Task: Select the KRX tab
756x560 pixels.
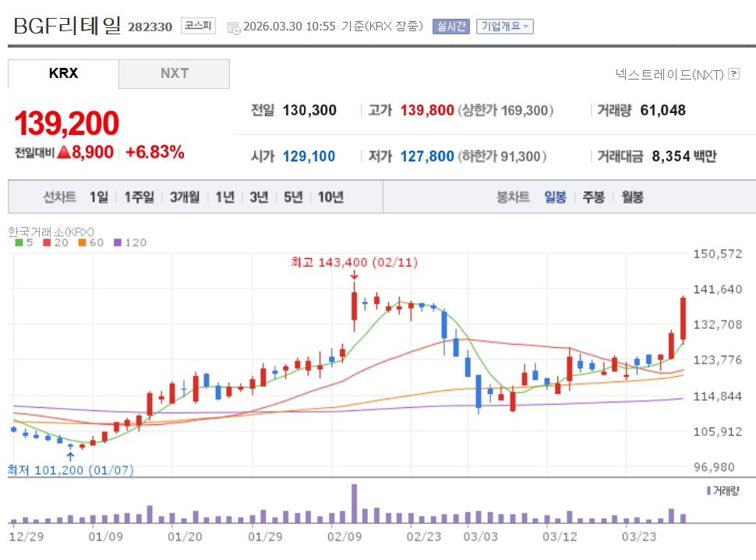Action: [x=63, y=73]
